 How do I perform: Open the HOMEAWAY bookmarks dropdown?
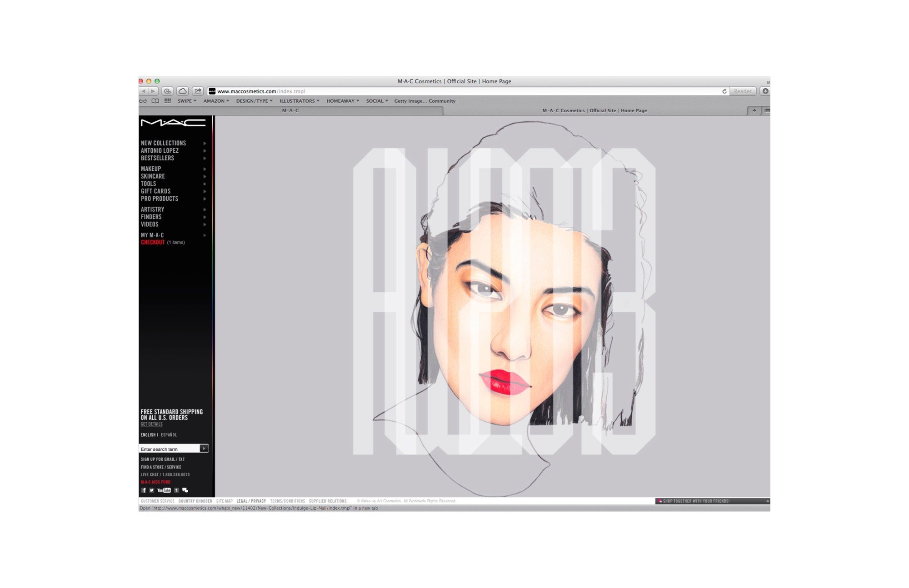point(343,101)
